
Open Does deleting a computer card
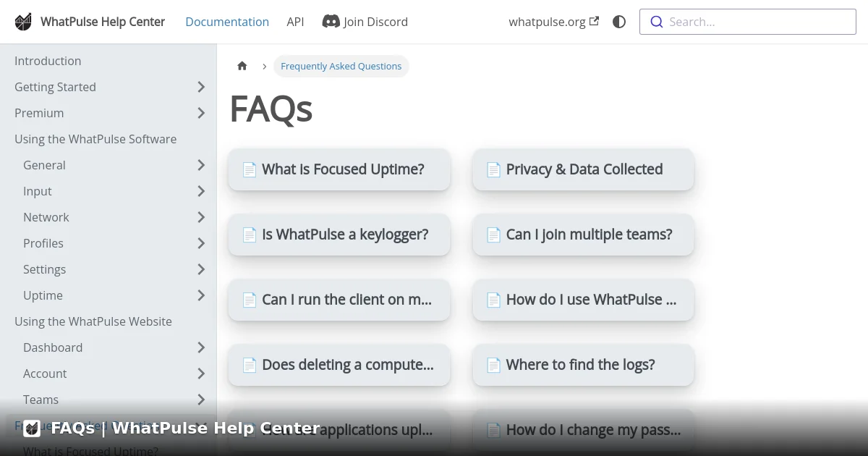(x=339, y=365)
